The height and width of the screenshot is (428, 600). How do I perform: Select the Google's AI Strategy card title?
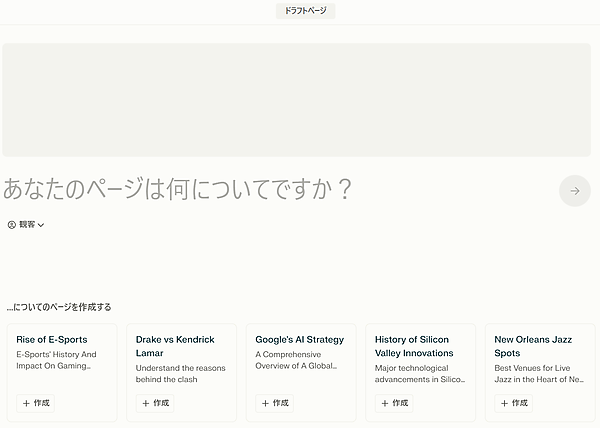[299, 340]
